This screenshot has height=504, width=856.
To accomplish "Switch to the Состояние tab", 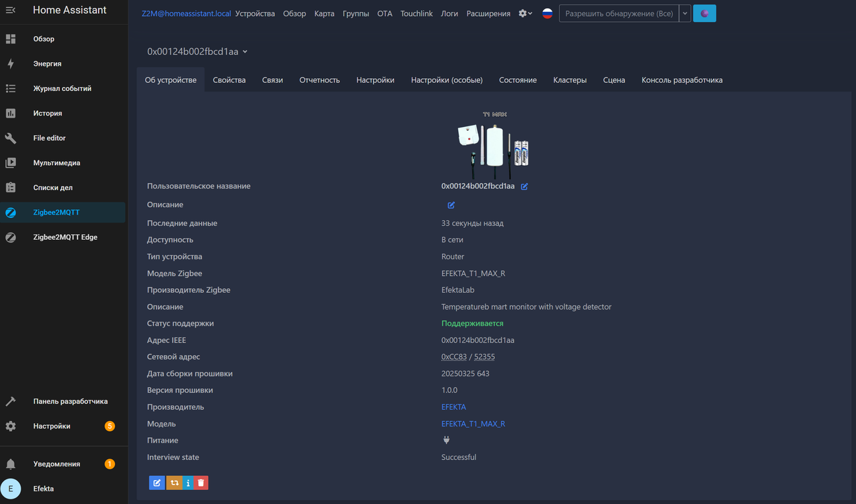I will (x=518, y=80).
